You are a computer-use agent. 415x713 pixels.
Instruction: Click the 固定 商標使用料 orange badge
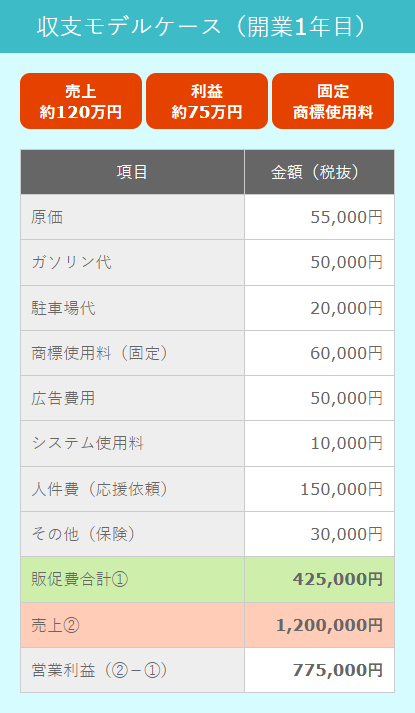click(333, 101)
